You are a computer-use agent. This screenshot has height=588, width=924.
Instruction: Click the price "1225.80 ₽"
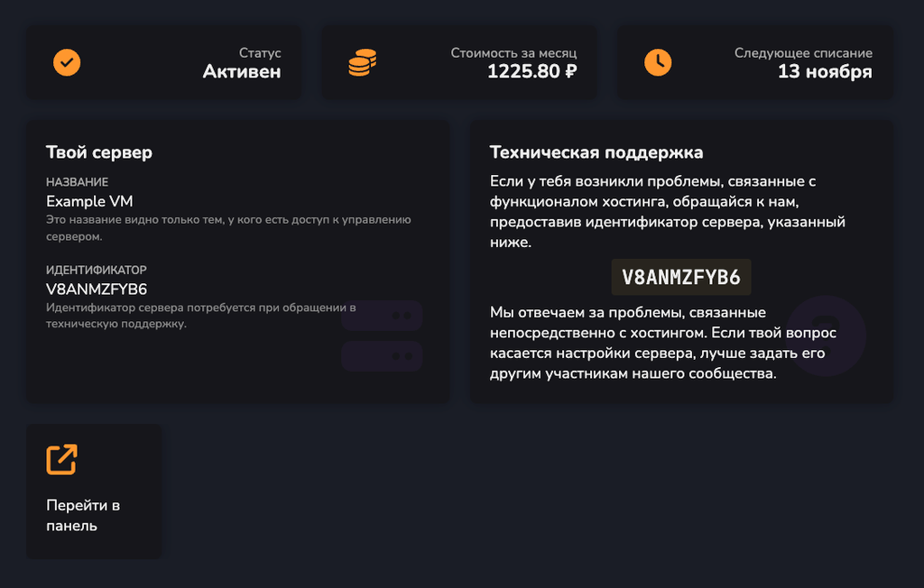531,72
